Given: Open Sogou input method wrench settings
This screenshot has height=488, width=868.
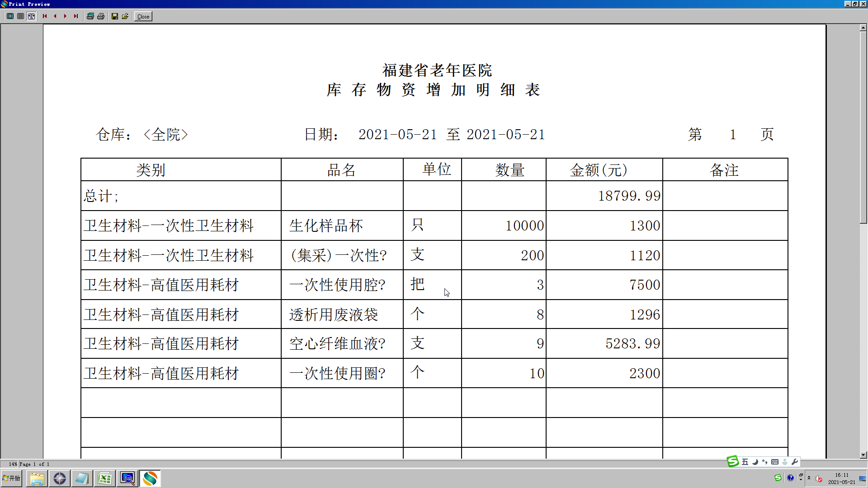Looking at the screenshot, I should click(x=795, y=462).
